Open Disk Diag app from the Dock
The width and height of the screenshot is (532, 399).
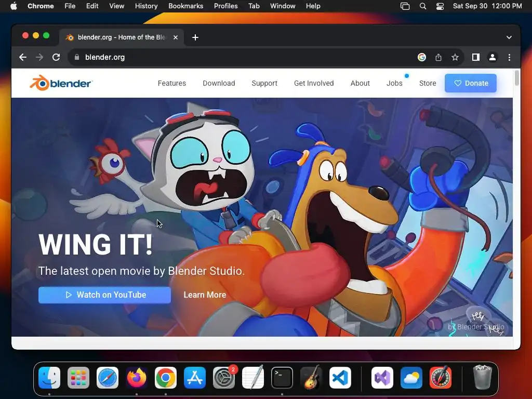(441, 378)
